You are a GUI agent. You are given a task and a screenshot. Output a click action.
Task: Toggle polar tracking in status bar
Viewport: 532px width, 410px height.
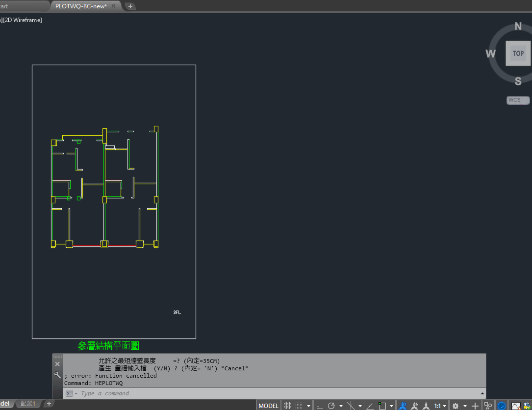331,406
